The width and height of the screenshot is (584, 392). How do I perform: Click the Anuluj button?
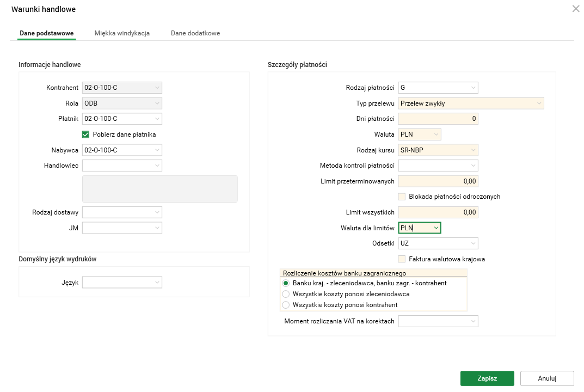546,378
